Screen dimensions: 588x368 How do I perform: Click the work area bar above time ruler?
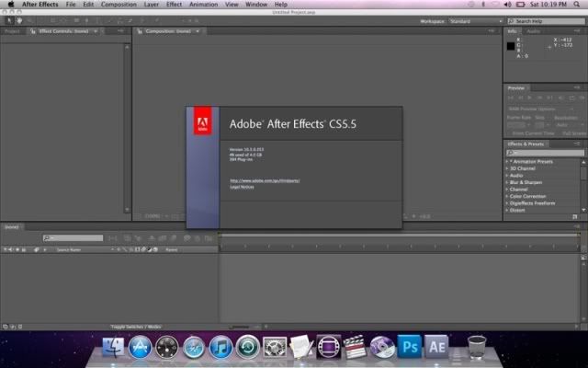pos(400,236)
